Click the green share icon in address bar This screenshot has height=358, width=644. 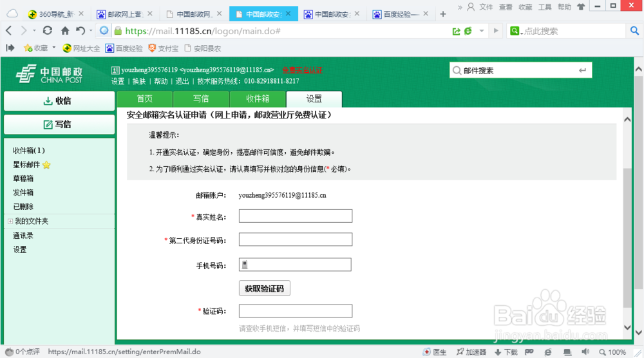pyautogui.click(x=457, y=31)
